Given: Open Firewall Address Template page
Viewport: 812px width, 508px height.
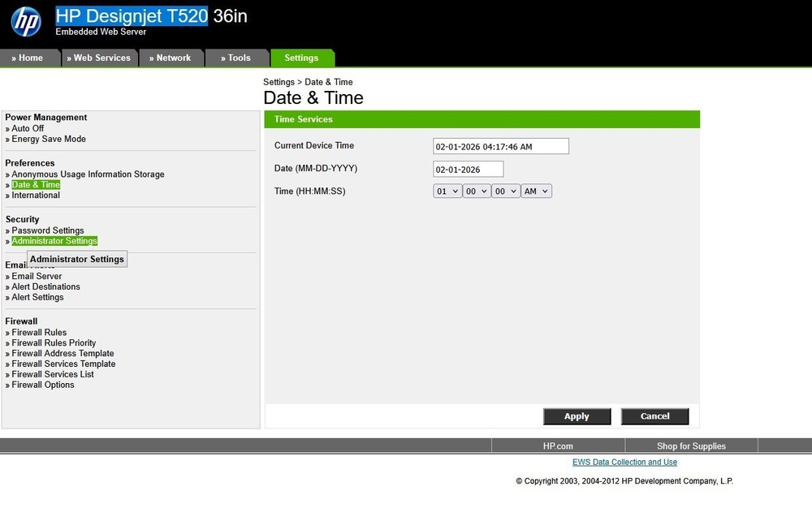Looking at the screenshot, I should coord(63,353).
